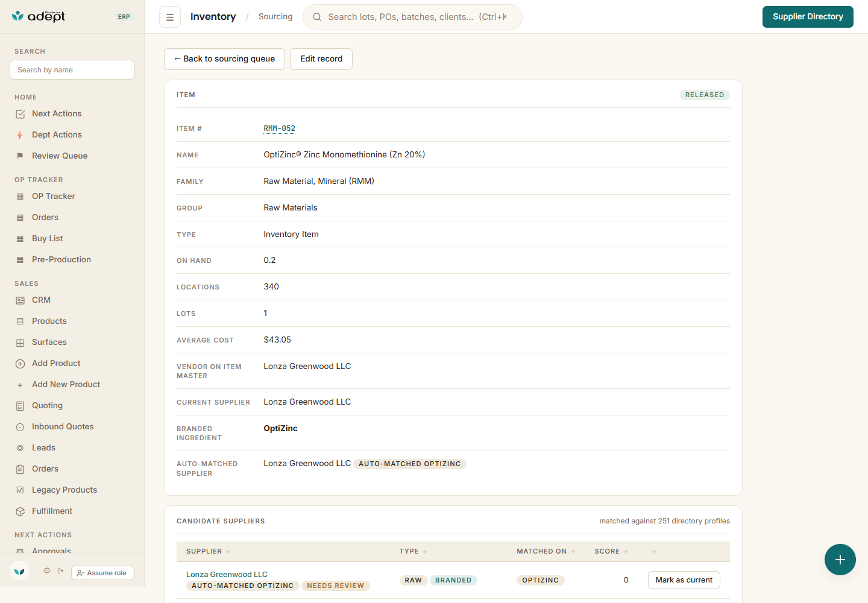The image size is (868, 603).
Task: Click the AUTO-MATCHED OPTIZINC badge in item details
Action: click(x=410, y=464)
